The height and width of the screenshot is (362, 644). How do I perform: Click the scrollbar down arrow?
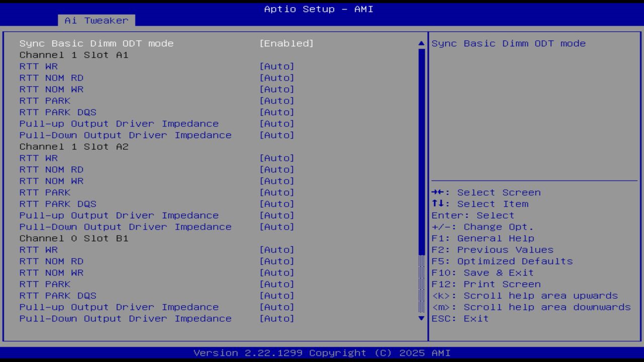pos(421,318)
